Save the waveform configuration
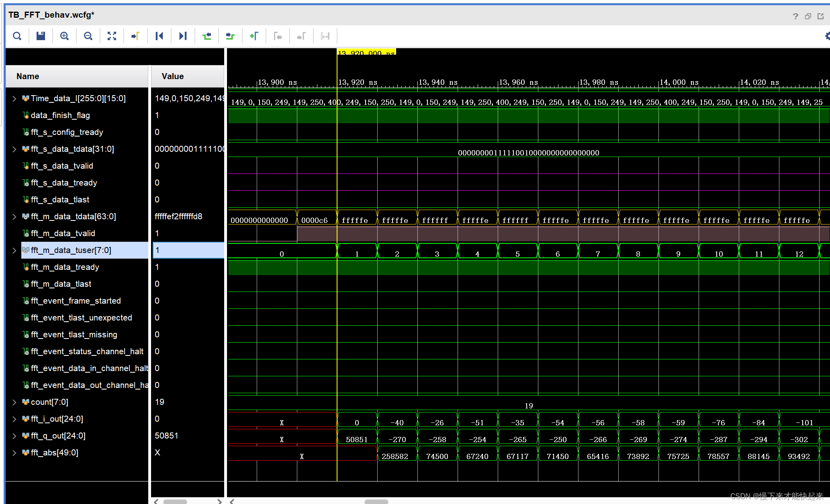Screen dimensions: 830x504 coord(41,36)
